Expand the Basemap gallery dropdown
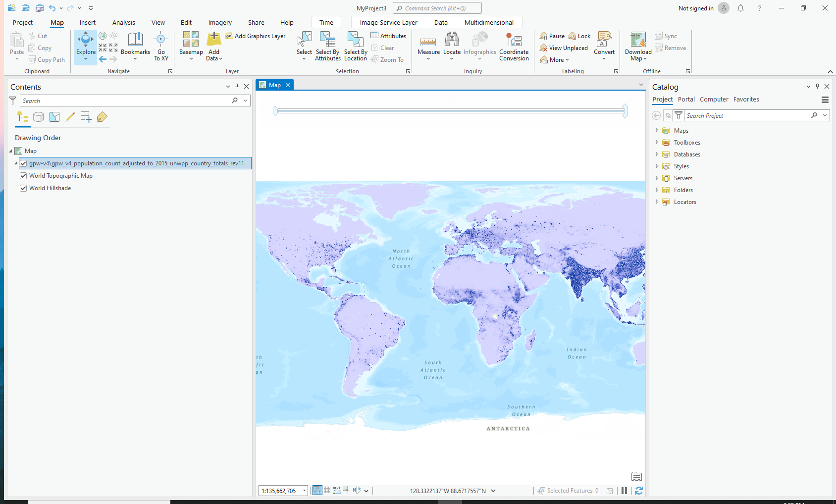Viewport: 836px width, 504px height. coord(191,58)
